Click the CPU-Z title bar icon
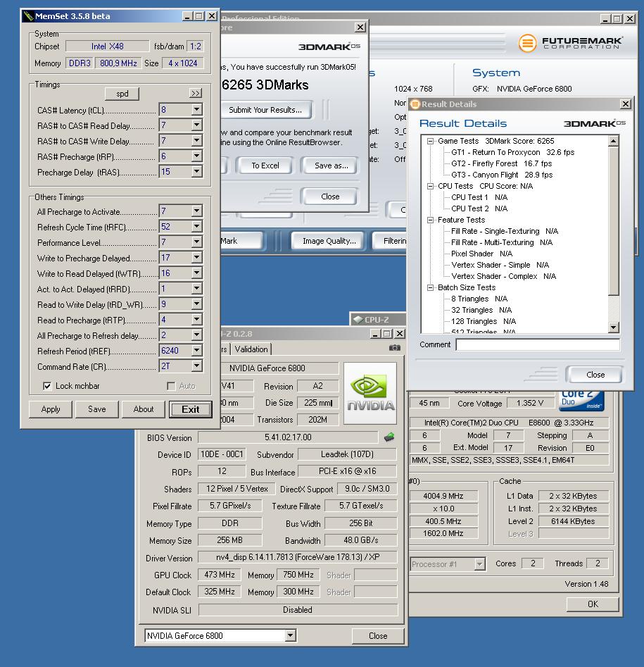Viewport: 644px width, 667px height. pos(358,320)
